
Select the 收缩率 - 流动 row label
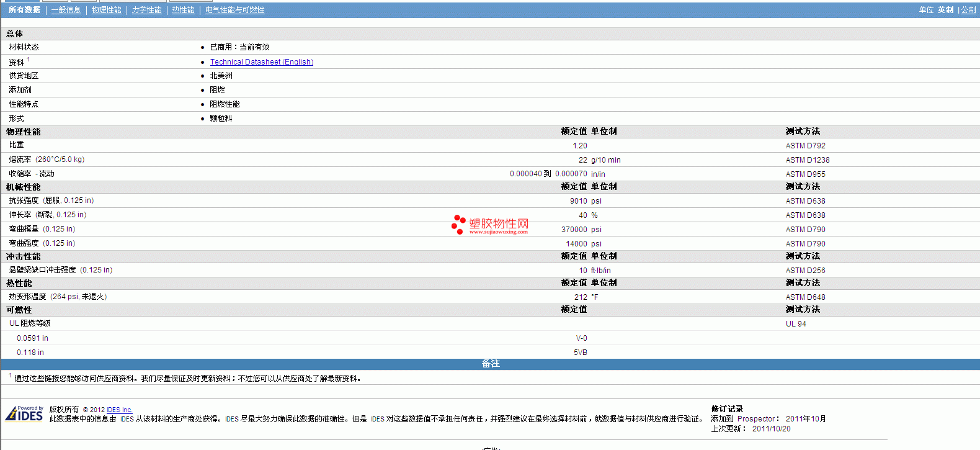[x=32, y=174]
